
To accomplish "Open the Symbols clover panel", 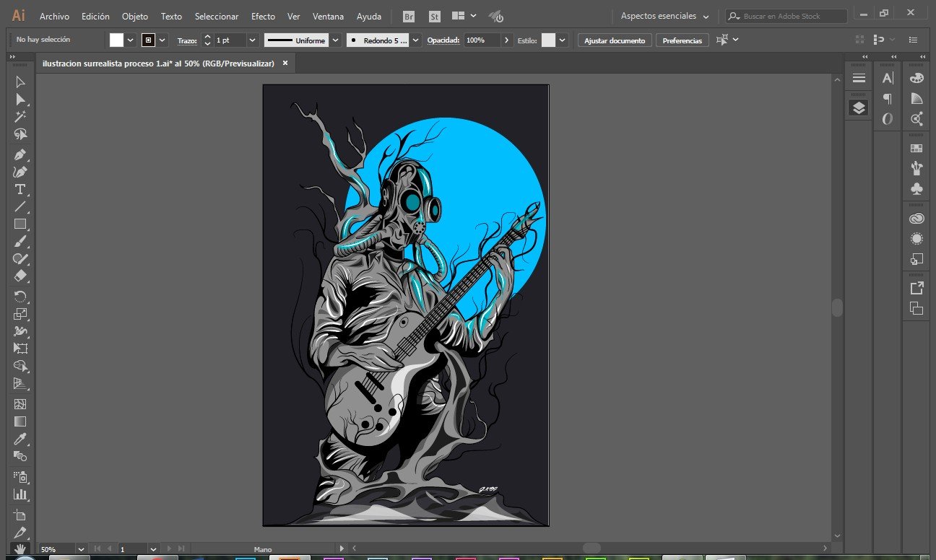I will 916,188.
